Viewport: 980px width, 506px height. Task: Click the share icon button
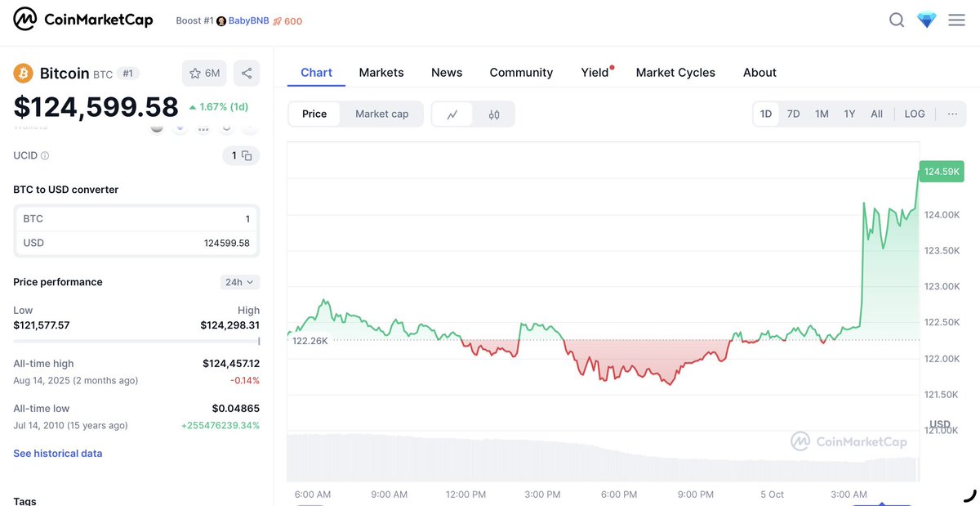pos(247,74)
